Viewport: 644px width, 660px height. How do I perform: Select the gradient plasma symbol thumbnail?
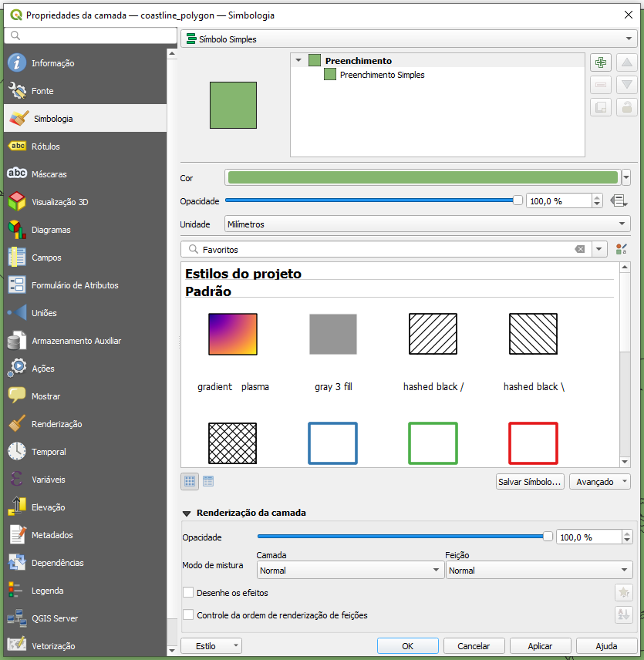coord(233,334)
